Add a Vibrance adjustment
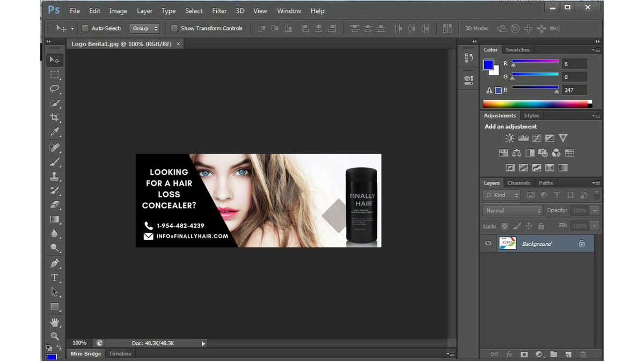The width and height of the screenshot is (644, 362). 563,138
